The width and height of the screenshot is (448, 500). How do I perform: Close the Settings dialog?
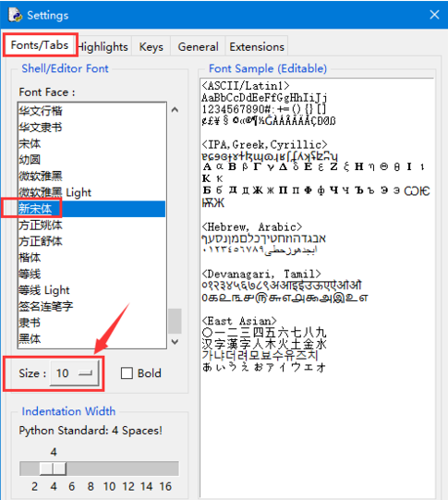(434, 15)
